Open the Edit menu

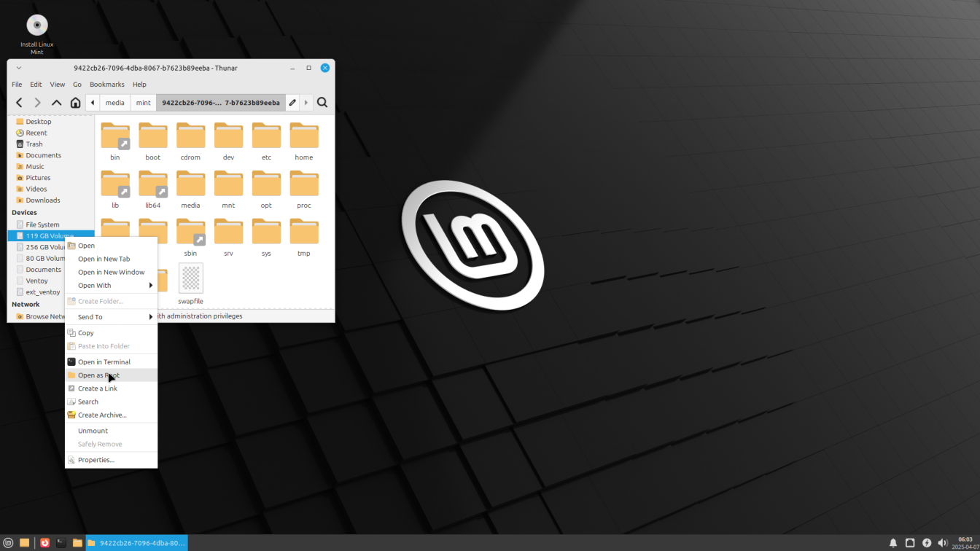[x=36, y=85]
